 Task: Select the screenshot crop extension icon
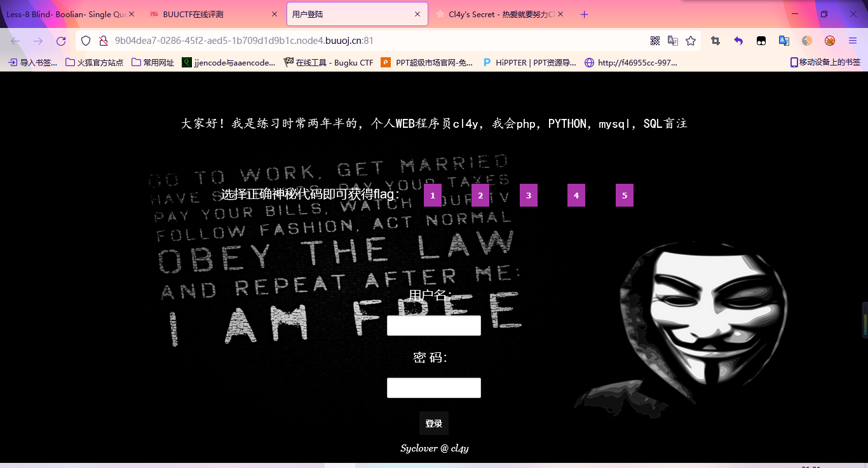point(715,39)
